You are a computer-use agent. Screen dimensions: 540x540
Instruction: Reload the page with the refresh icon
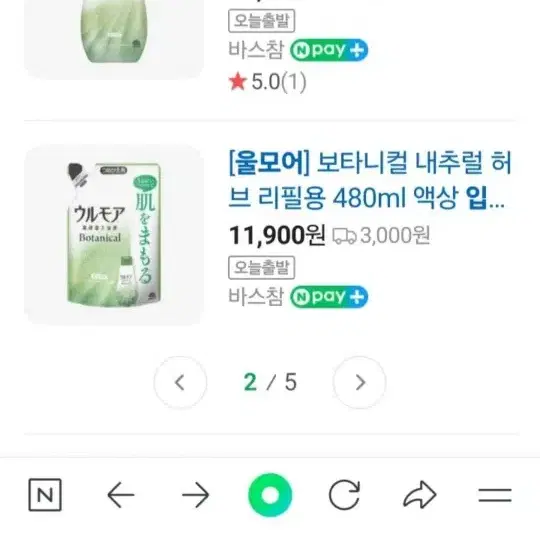tap(344, 495)
